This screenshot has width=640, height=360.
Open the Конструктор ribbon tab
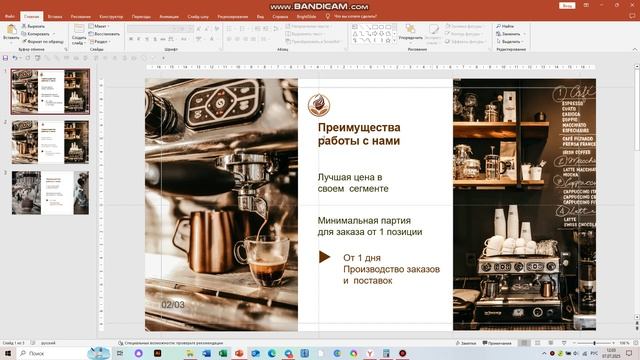pos(111,17)
